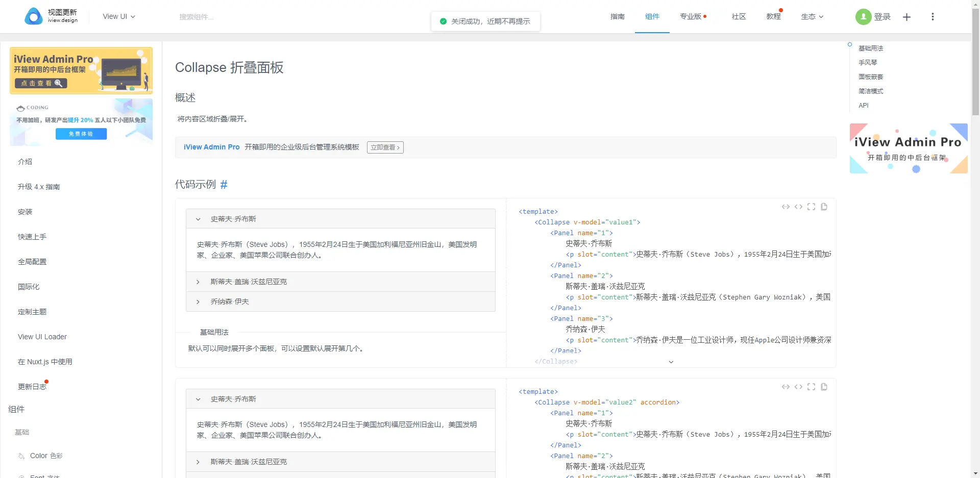980x478 pixels.
Task: Open the white iView Admin Pro ad on the right
Action: point(909,148)
